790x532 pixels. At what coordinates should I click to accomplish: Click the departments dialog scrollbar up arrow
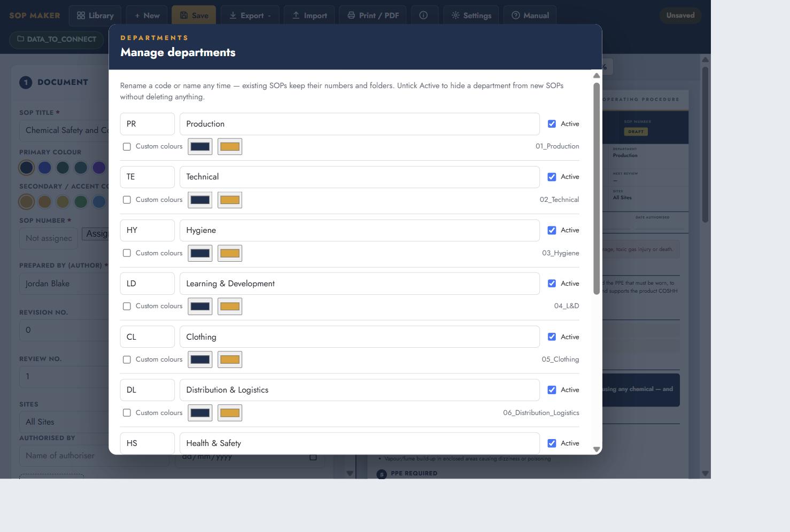pos(597,75)
